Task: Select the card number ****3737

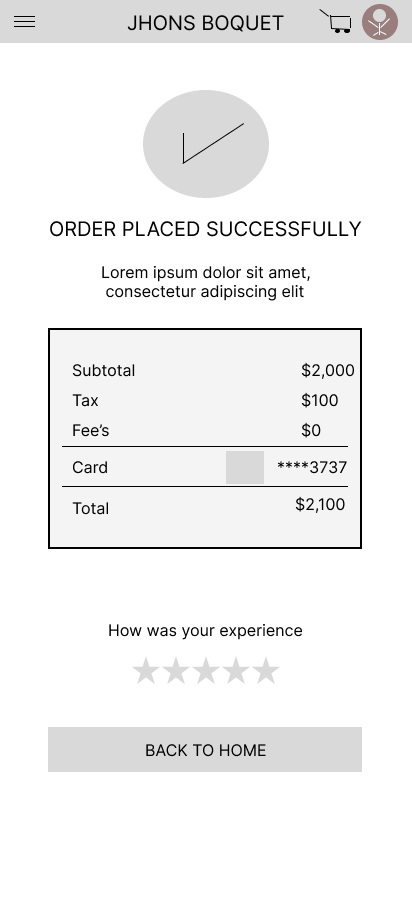Action: coord(312,467)
